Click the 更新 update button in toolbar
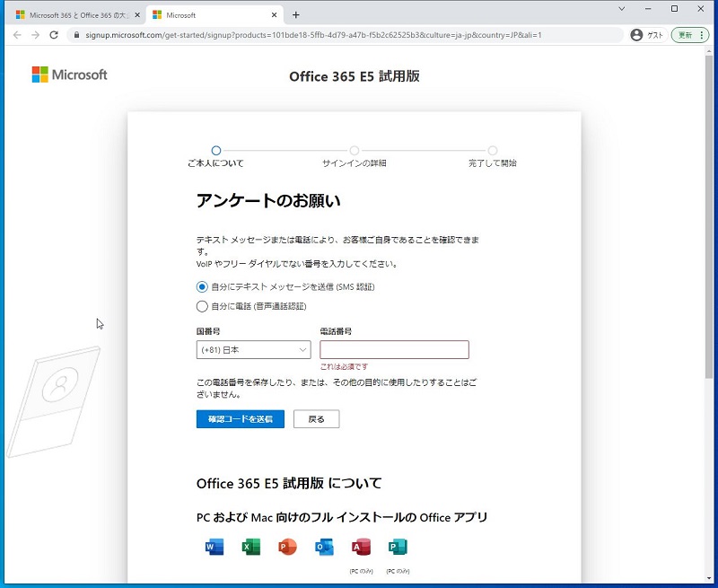The width and height of the screenshot is (718, 588). click(685, 35)
